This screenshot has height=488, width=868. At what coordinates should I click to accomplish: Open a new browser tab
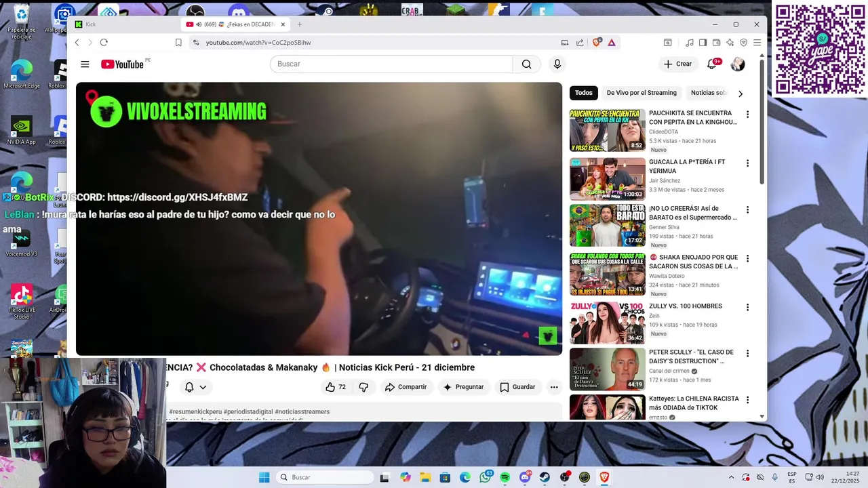300,24
